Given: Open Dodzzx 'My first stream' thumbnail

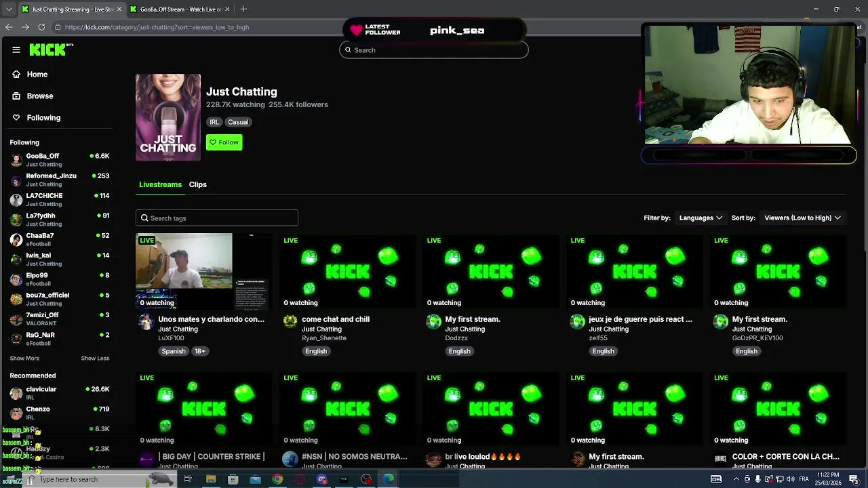Looking at the screenshot, I should click(492, 271).
